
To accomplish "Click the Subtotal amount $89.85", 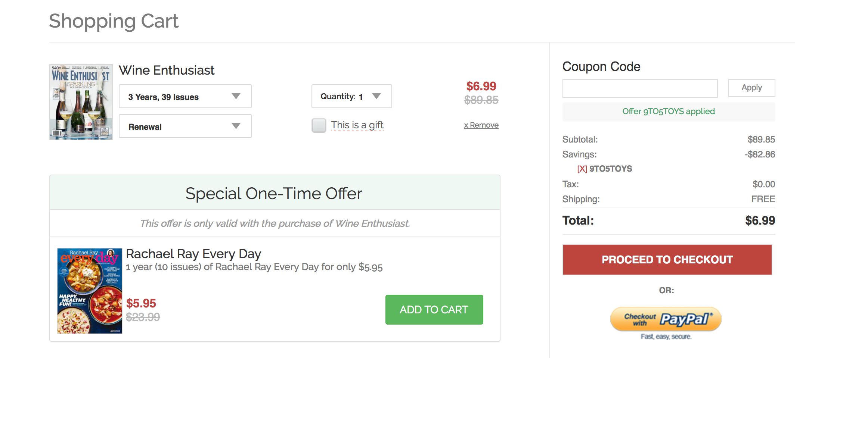I will pos(761,140).
